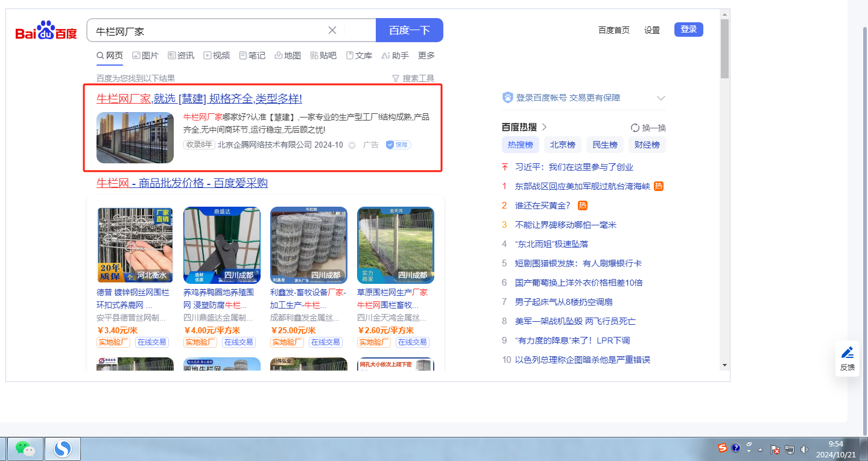The width and height of the screenshot is (868, 461).
Task: Clear the search box with the X icon
Action: [x=332, y=30]
